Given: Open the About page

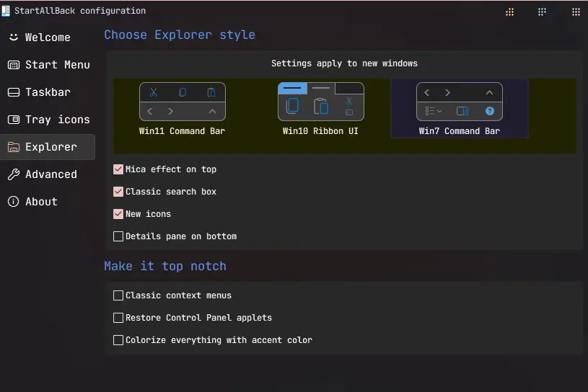Looking at the screenshot, I should (x=48, y=202).
